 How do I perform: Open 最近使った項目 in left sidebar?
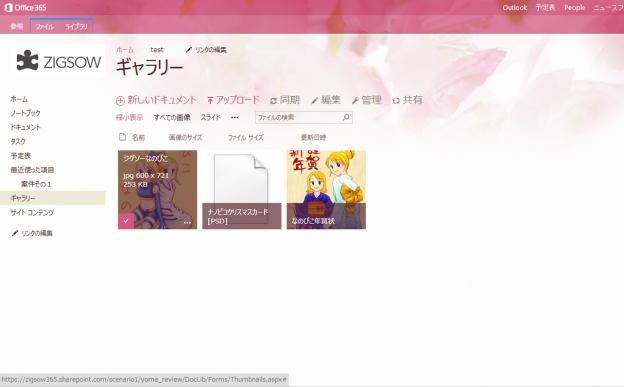32,170
